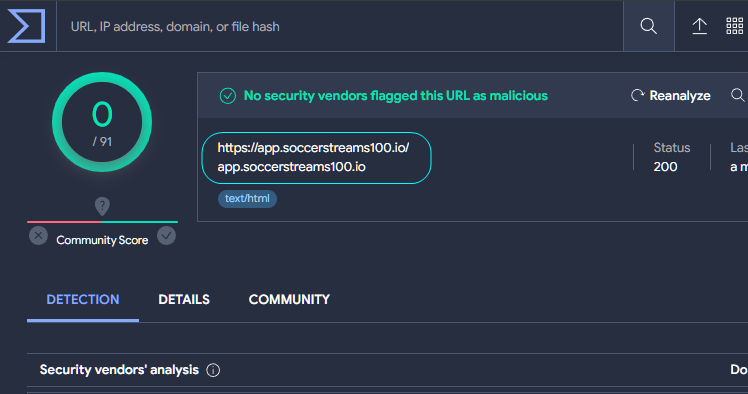Select the DETECTION tab
This screenshot has width=748, height=394.
pyautogui.click(x=83, y=300)
